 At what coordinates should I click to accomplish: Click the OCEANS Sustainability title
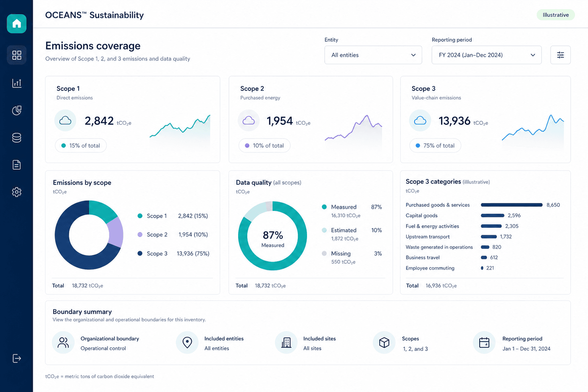tap(94, 15)
